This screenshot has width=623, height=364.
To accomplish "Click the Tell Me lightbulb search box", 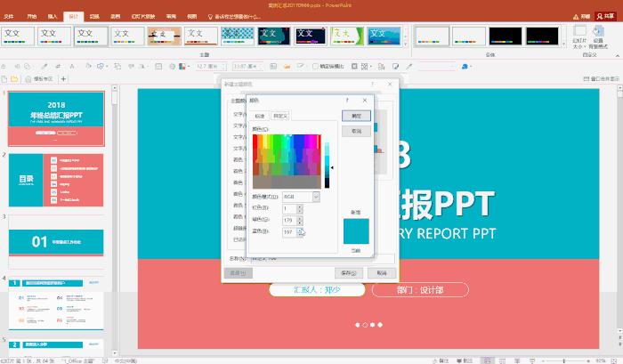I will 234,17.
